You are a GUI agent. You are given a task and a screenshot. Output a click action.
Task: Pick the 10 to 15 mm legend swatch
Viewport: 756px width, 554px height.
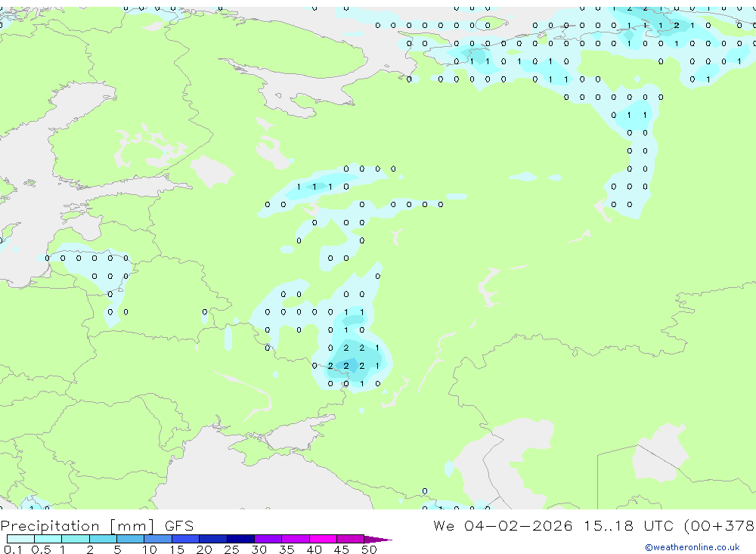pyautogui.click(x=158, y=539)
